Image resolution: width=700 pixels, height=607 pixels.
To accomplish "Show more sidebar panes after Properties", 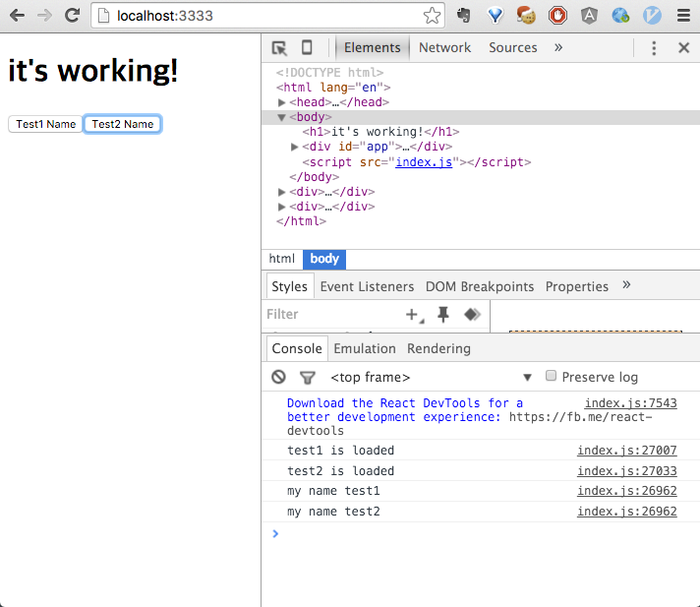I will pyautogui.click(x=626, y=285).
